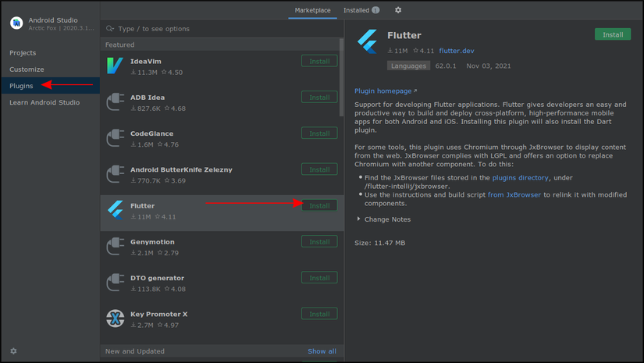Click the ADB Idea plugin icon
Screen dimensions: 644x363
pos(115,101)
